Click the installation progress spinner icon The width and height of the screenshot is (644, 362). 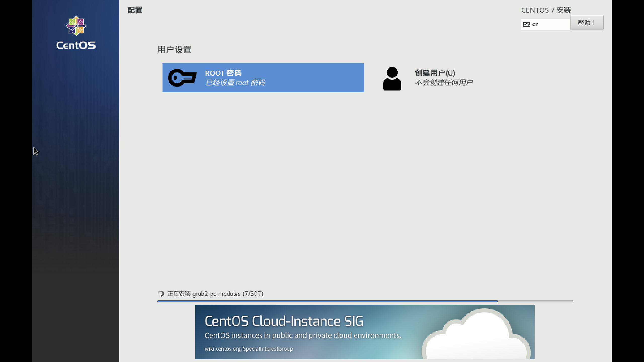(x=161, y=294)
